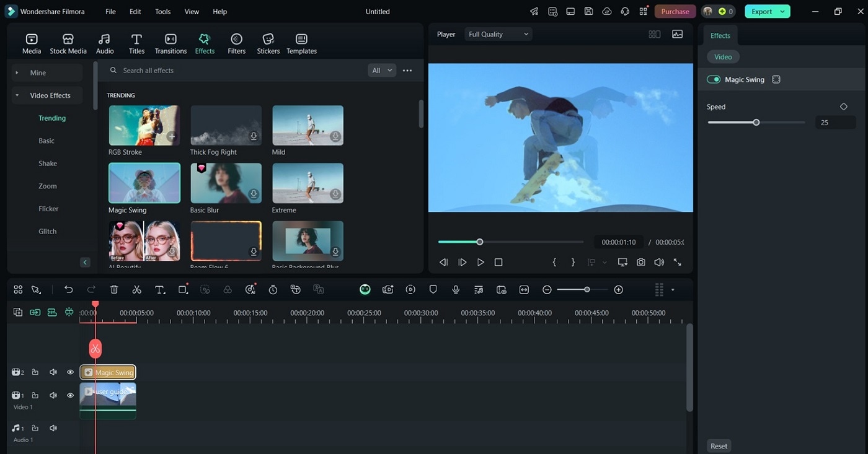Click the Text tool icon in toolbar
The image size is (868, 454).
[x=159, y=289]
